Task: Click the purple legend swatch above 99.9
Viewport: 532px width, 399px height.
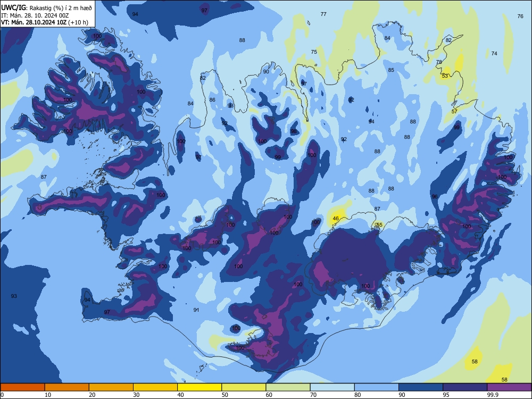Action: [x=509, y=387]
